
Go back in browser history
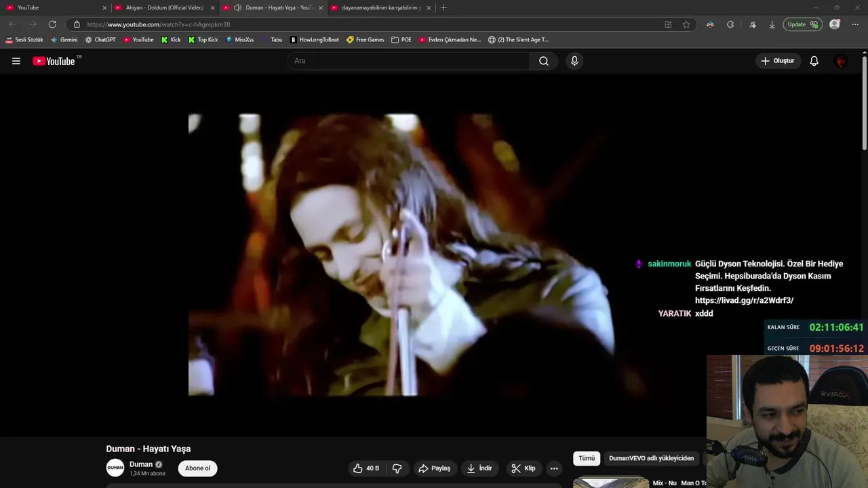pyautogui.click(x=12, y=24)
